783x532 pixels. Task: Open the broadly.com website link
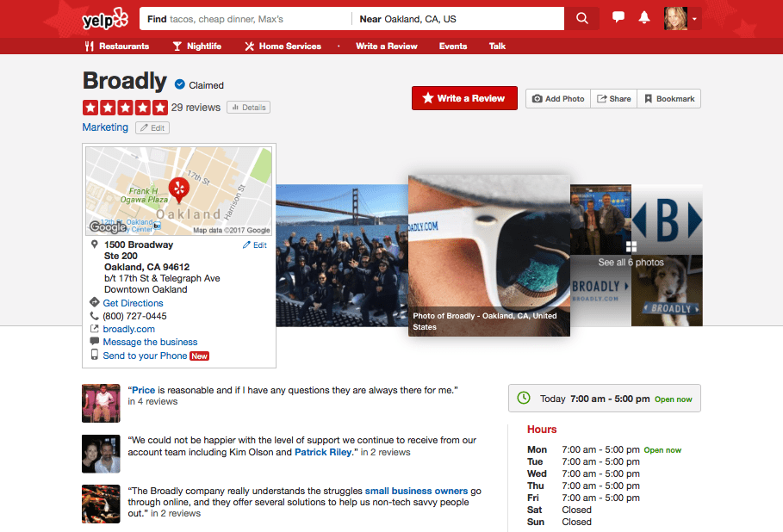128,329
